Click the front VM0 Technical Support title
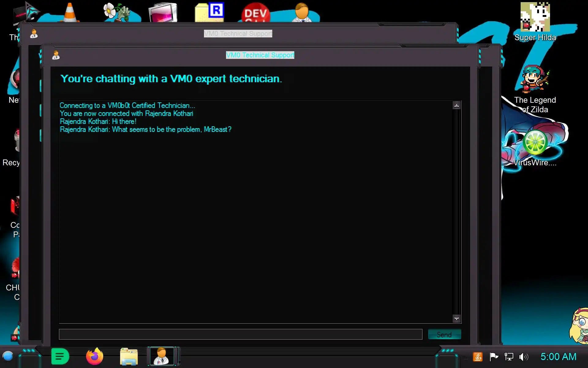This screenshot has width=588, height=368. 260,55
